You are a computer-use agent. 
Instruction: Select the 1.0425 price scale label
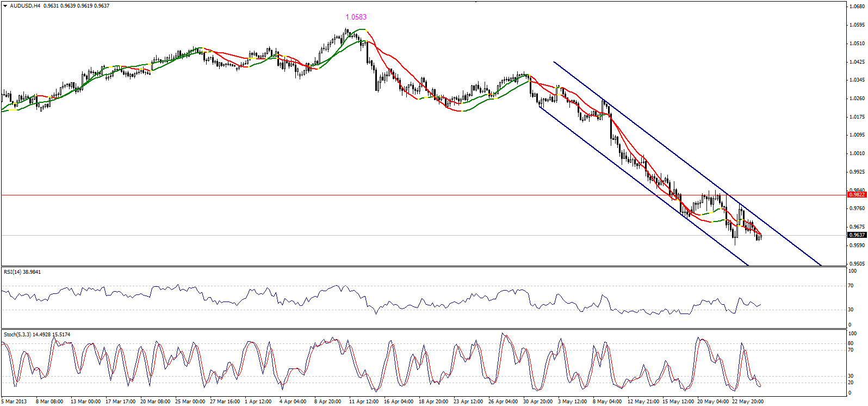point(857,62)
